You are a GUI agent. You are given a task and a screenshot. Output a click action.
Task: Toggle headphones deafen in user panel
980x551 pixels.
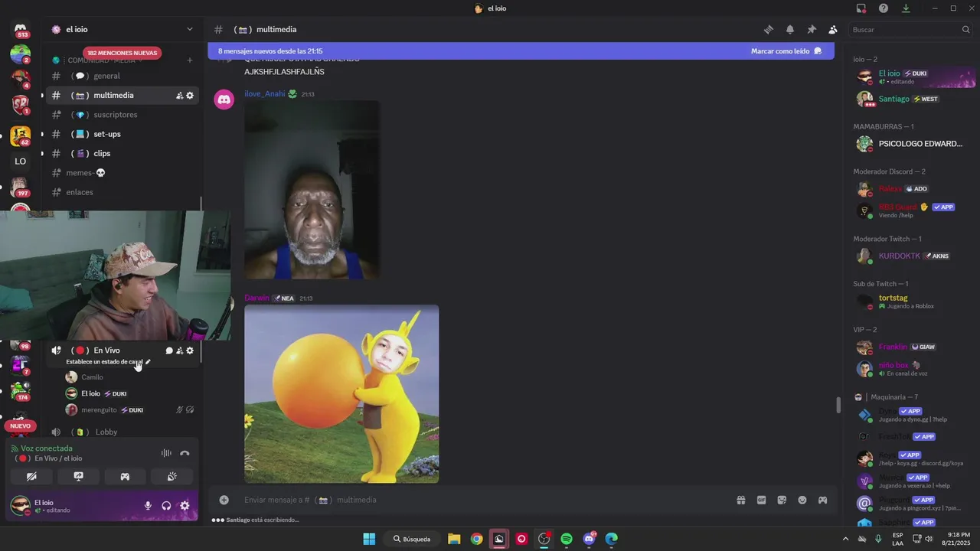[166, 506]
